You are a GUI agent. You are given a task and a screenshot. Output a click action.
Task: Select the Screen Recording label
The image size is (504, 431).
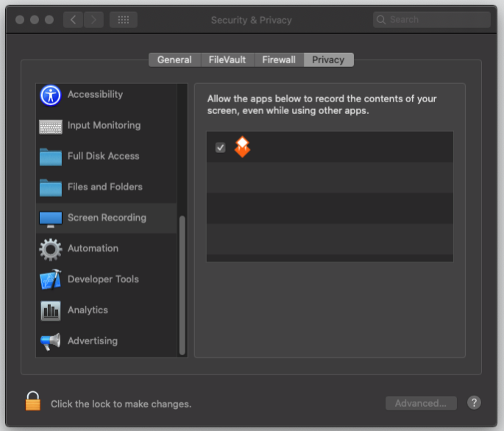tap(107, 218)
